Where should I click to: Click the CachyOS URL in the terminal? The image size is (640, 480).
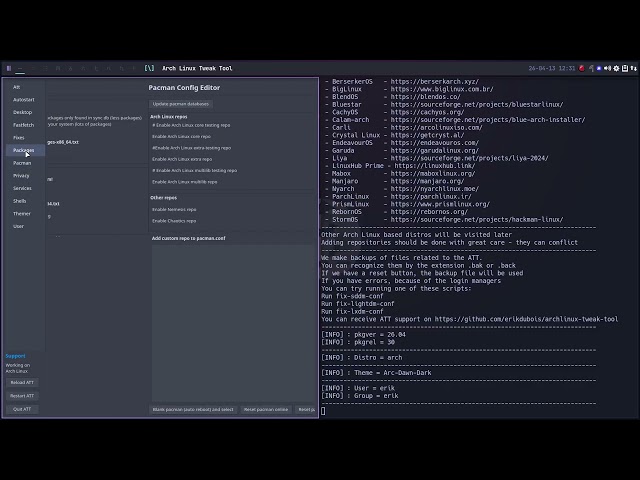pyautogui.click(x=427, y=112)
